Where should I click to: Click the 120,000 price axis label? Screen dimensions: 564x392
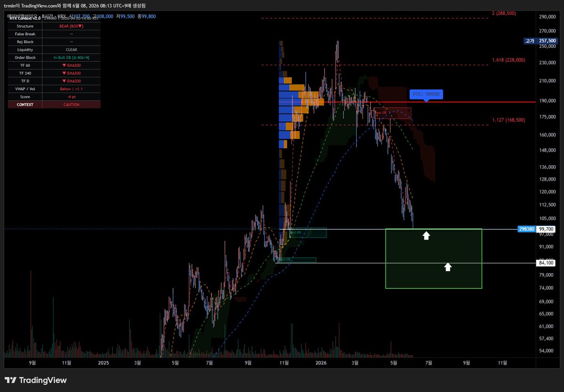tap(547, 192)
